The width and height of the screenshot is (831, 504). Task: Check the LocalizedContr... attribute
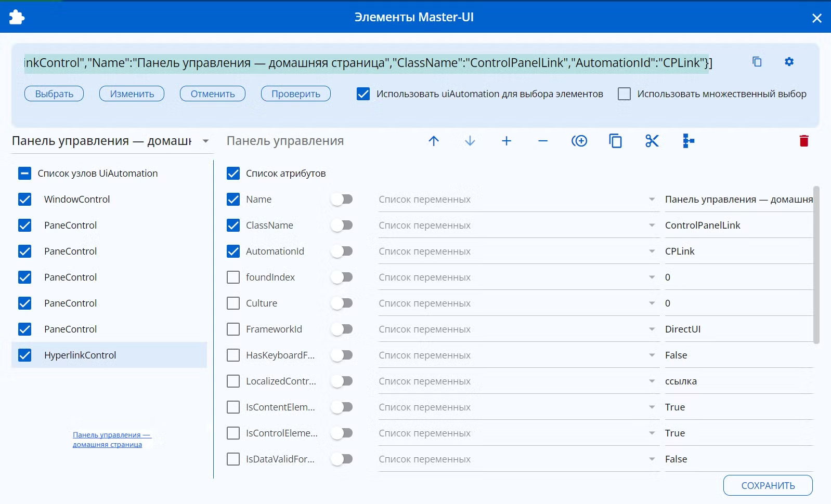(233, 381)
